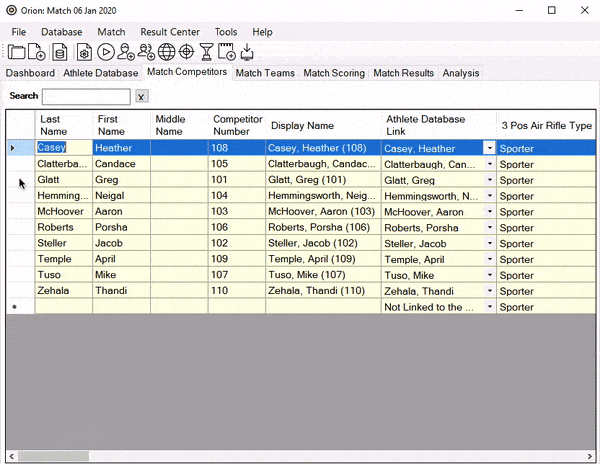Open the Athlete Database Link dropdown for Tuso, Mike
The image size is (600, 464).
(x=489, y=275)
